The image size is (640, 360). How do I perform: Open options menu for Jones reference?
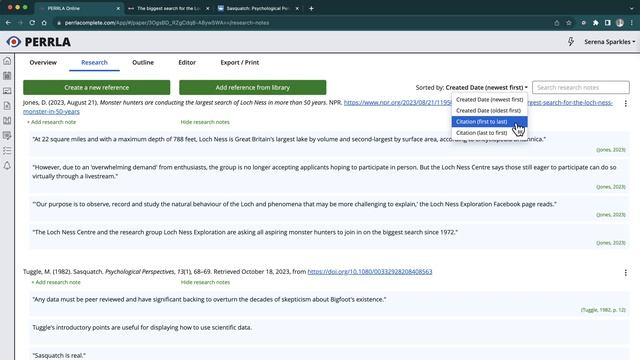625,104
